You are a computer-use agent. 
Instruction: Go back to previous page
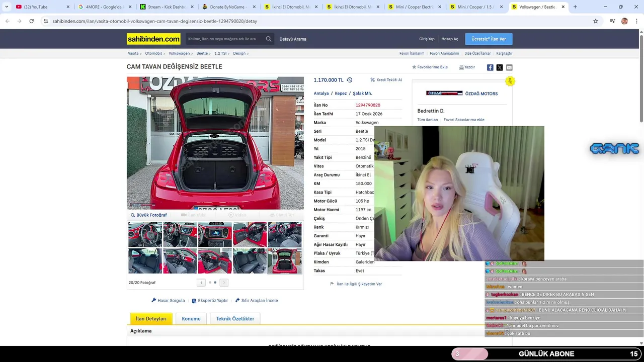[7, 21]
